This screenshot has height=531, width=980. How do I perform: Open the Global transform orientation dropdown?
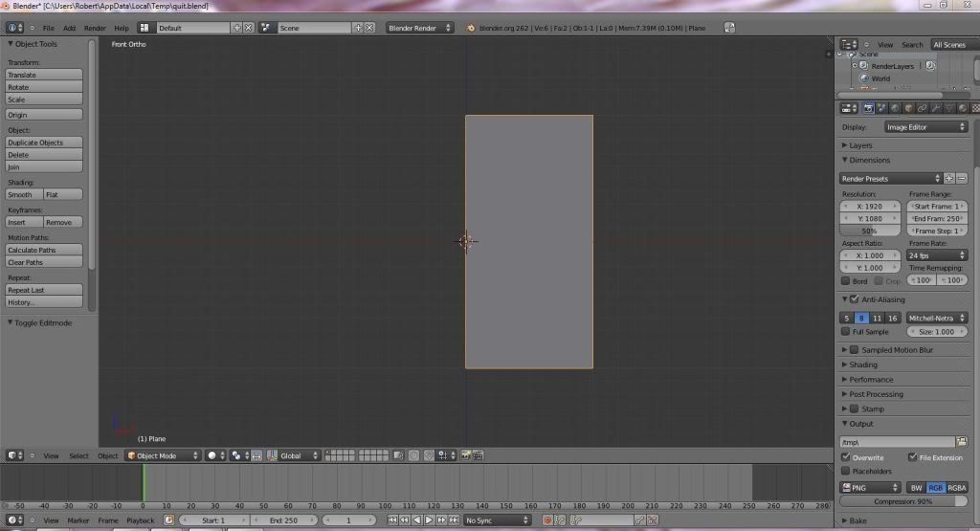(300, 455)
